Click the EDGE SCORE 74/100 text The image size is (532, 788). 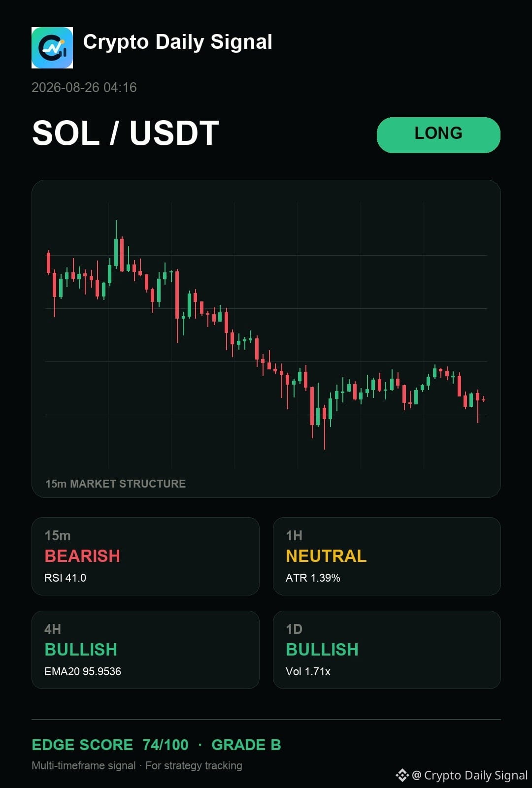[110, 745]
